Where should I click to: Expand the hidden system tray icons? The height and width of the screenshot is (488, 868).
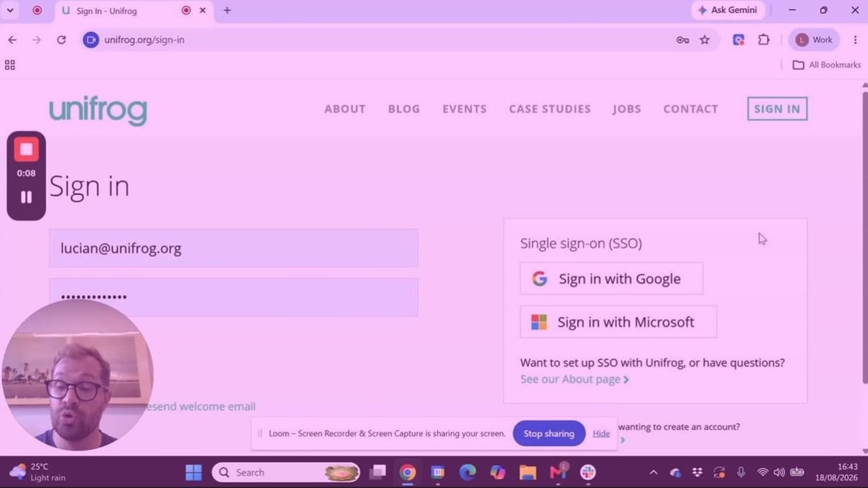click(654, 472)
